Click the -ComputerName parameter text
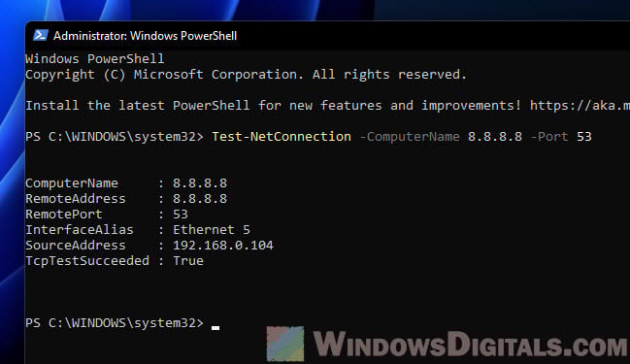This screenshot has width=630, height=364. (410, 137)
